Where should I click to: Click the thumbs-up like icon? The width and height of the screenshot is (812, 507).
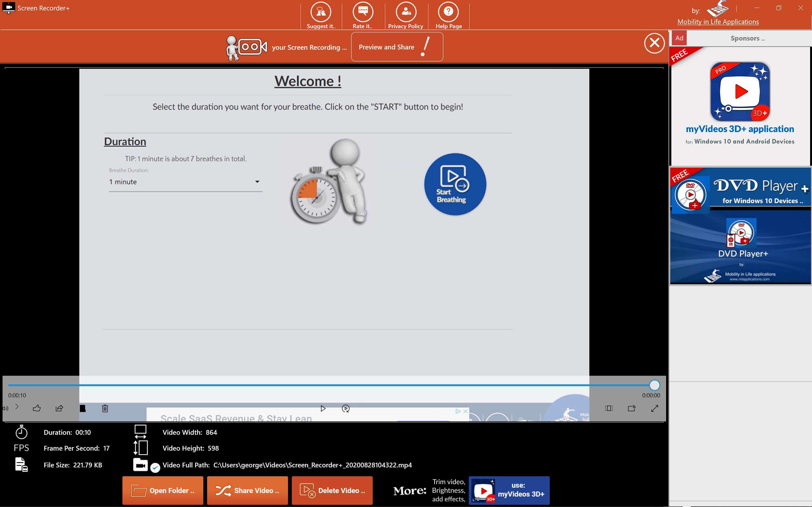click(x=37, y=408)
